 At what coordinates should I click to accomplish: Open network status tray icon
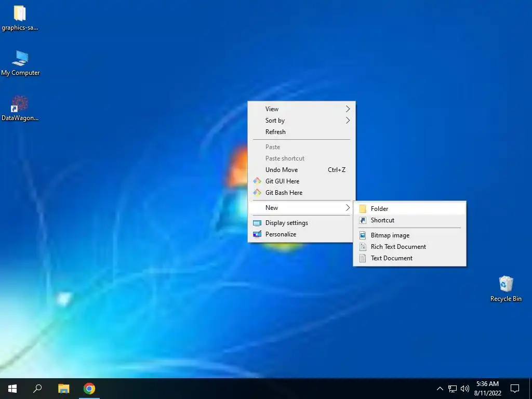[453, 389]
